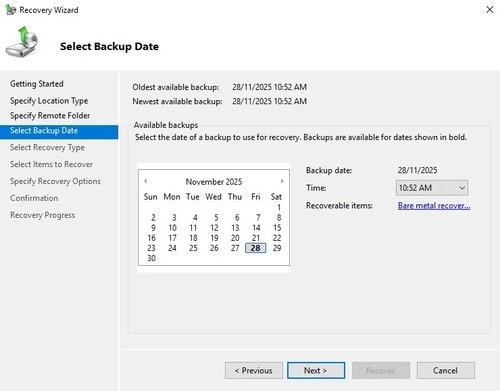Select the Getting Started step
500x391 pixels.
click(x=37, y=84)
